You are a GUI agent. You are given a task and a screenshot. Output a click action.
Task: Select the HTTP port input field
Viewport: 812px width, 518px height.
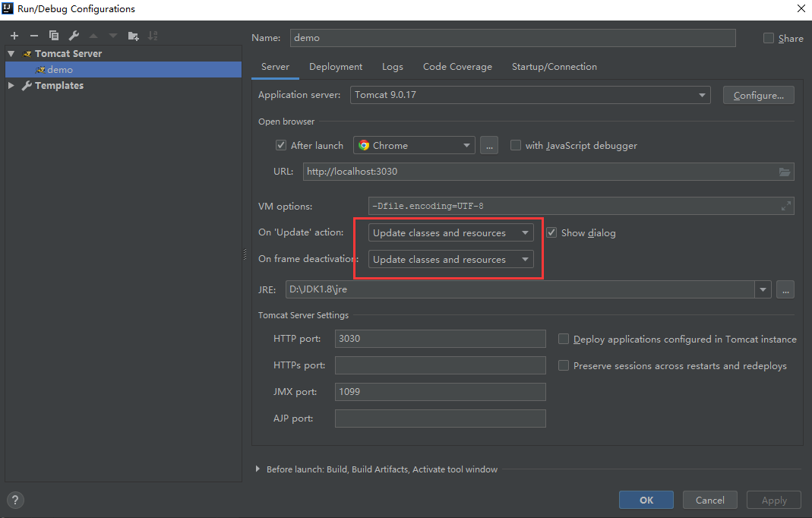click(x=440, y=339)
